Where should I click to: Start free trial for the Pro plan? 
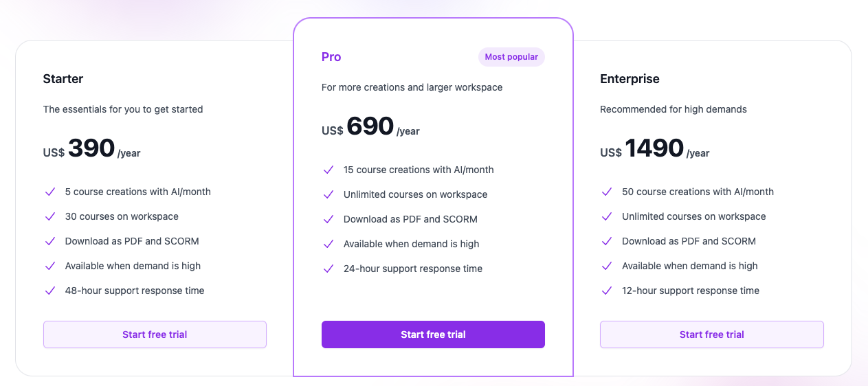pyautogui.click(x=433, y=334)
